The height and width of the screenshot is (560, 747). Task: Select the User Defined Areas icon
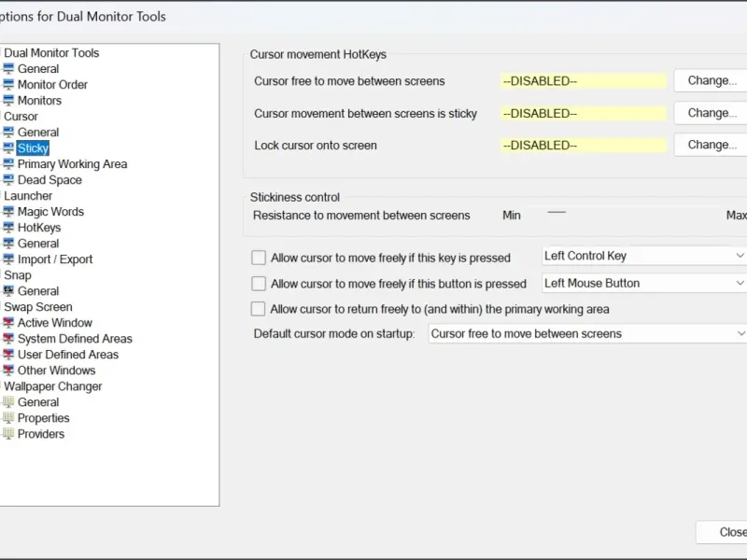pyautogui.click(x=8, y=355)
